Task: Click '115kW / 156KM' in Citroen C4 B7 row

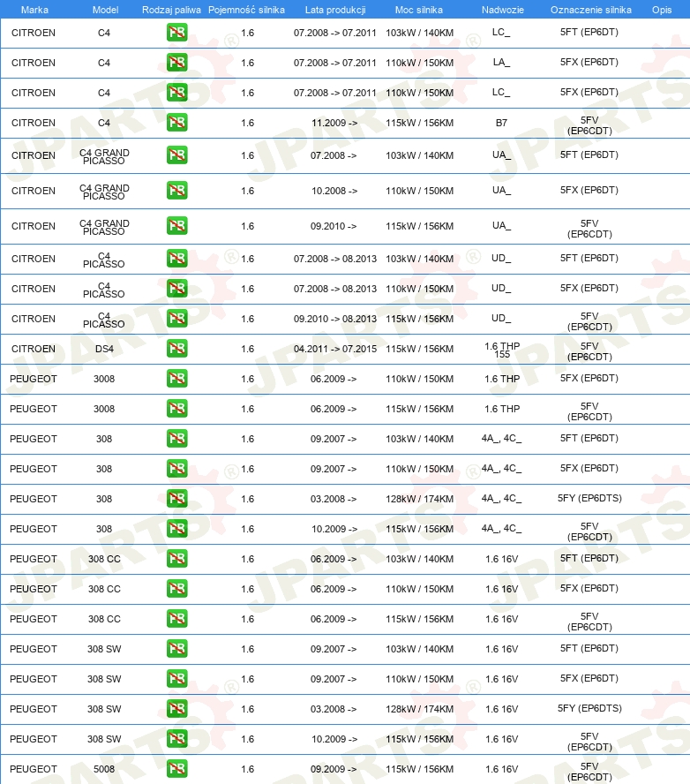Action: click(x=420, y=123)
